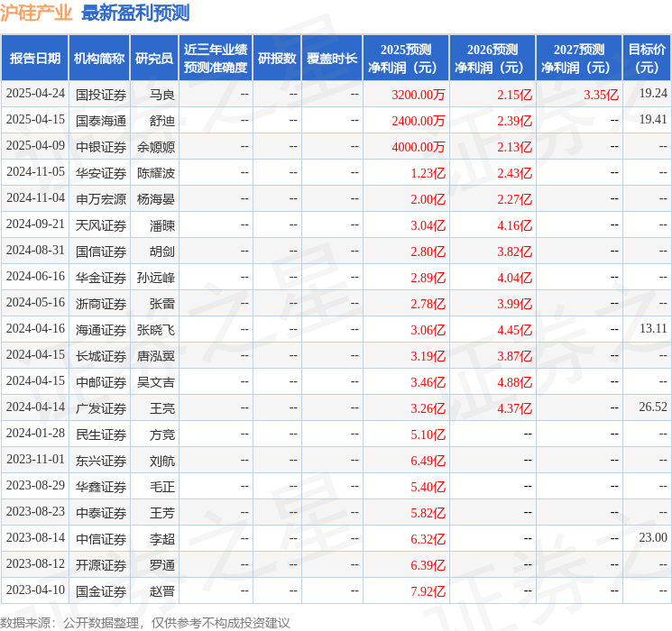
Task: Click the 4.88亿 2026 forecast
Action: pos(515,382)
